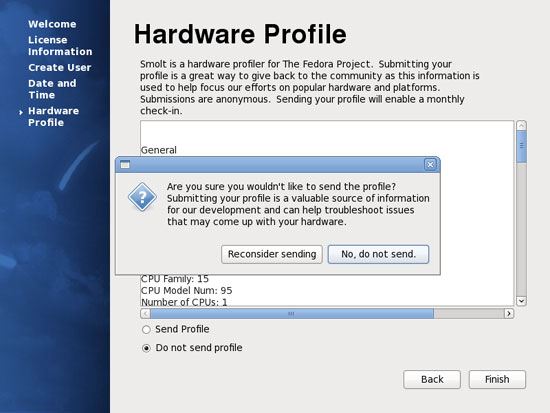Click the horizontal scrollbar left arrow
This screenshot has width=550, height=413.
click(145, 313)
